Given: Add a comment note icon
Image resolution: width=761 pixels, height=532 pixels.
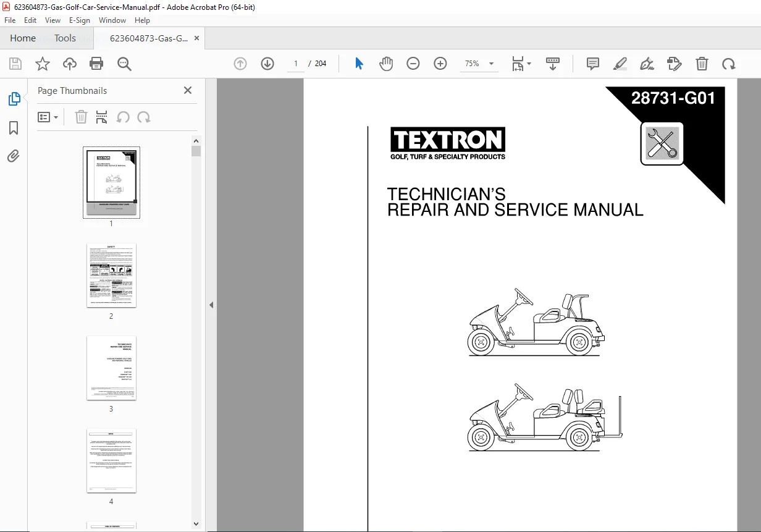Looking at the screenshot, I should tap(593, 64).
